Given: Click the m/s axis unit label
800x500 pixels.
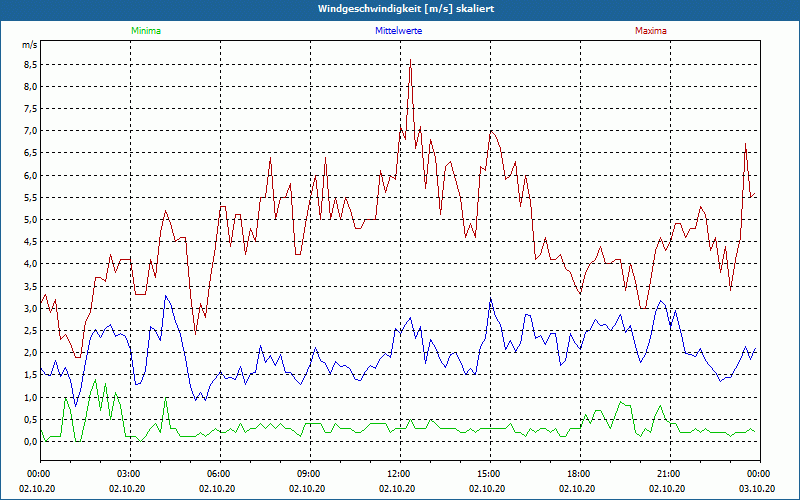Looking at the screenshot, I should pyautogui.click(x=30, y=45).
